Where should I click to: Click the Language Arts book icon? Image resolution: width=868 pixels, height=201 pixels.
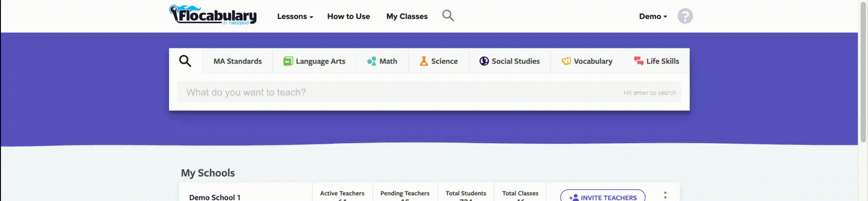pyautogui.click(x=288, y=61)
